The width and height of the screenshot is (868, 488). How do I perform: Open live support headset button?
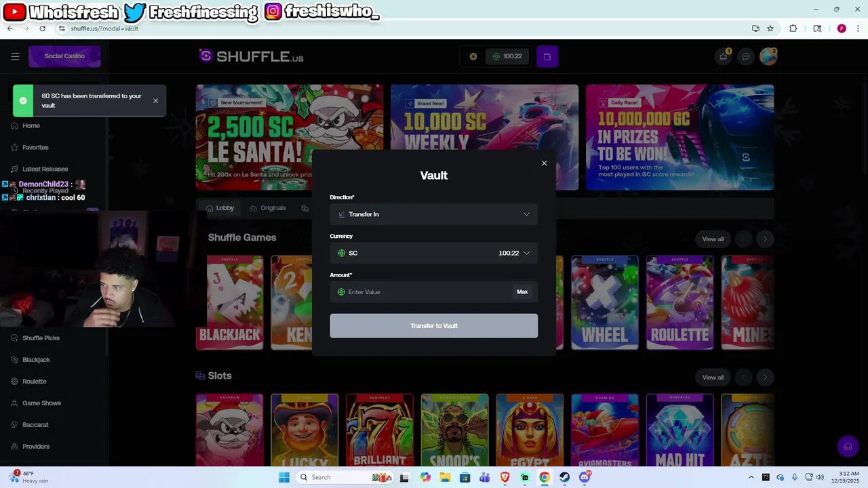point(848,447)
